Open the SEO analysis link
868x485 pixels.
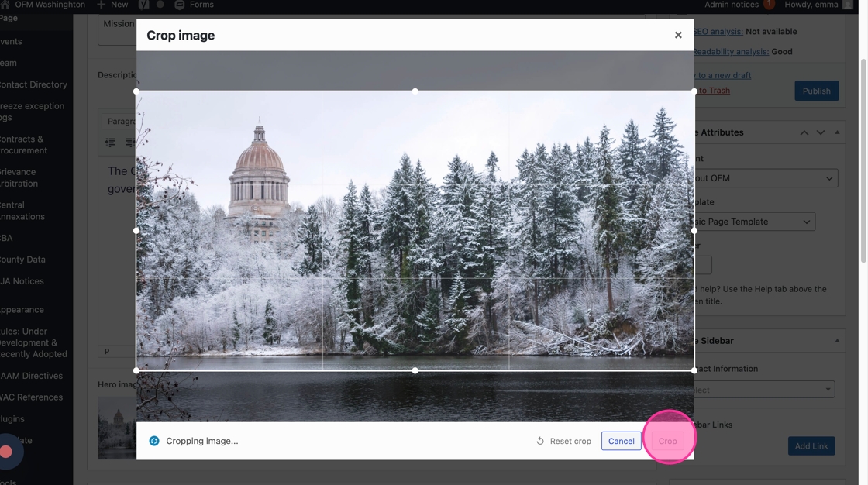pyautogui.click(x=718, y=32)
